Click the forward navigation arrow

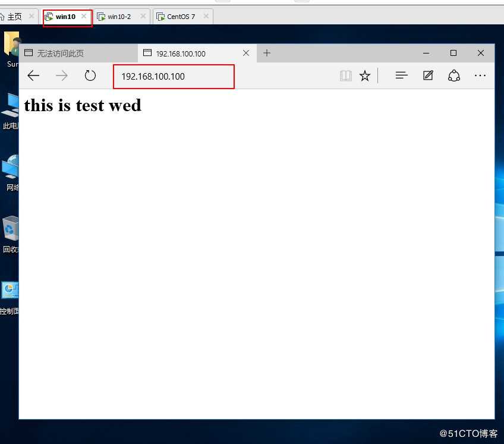pyautogui.click(x=61, y=76)
